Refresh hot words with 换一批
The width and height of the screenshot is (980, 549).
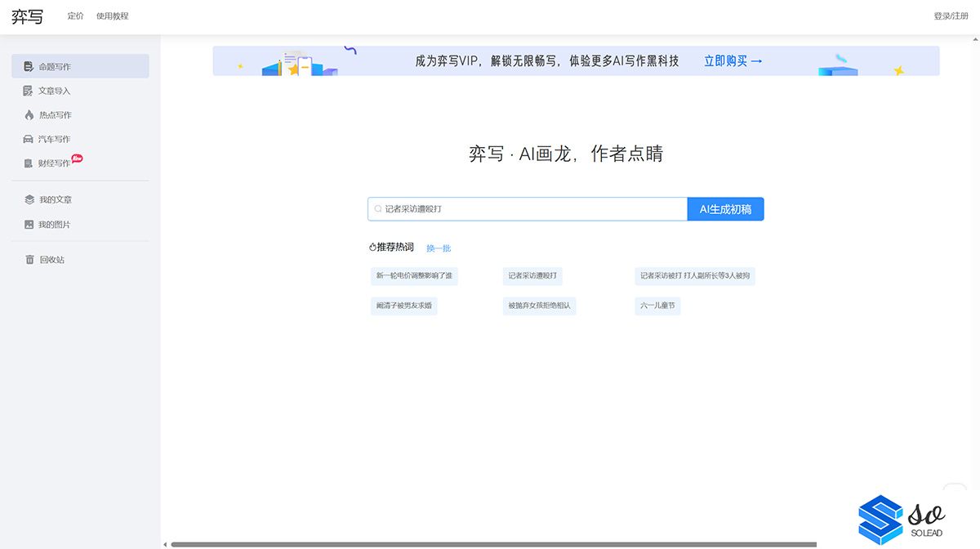click(x=439, y=248)
